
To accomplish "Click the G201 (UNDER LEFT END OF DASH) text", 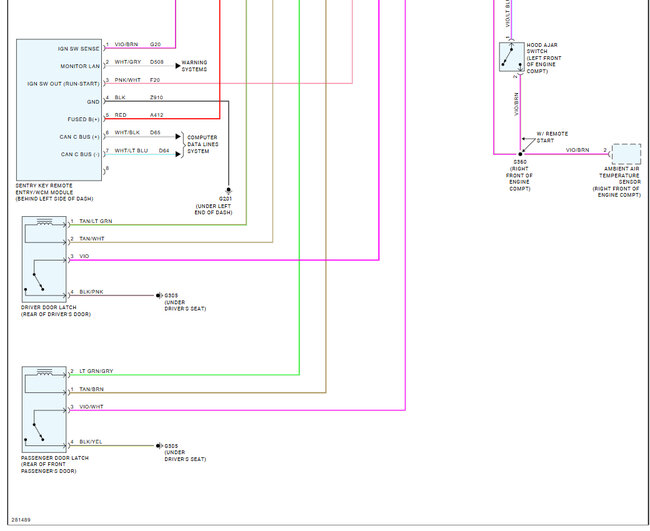I will [213, 206].
